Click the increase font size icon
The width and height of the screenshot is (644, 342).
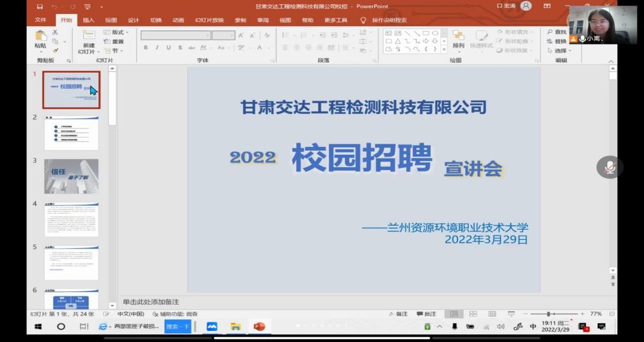(x=241, y=35)
